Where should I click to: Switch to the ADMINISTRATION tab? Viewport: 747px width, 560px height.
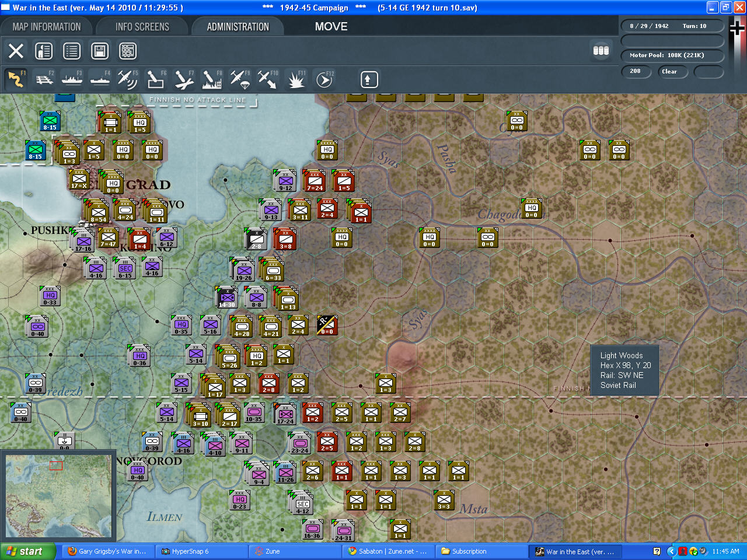pyautogui.click(x=238, y=27)
